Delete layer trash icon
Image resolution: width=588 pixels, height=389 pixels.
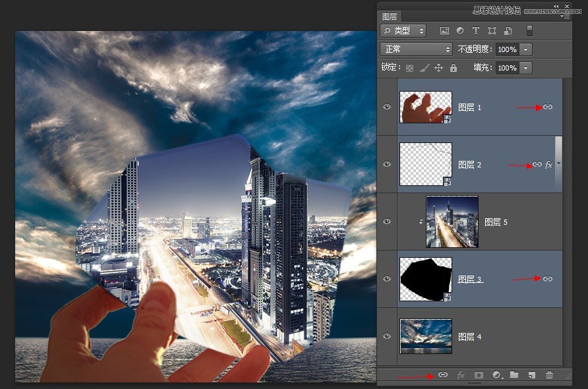coord(549,374)
